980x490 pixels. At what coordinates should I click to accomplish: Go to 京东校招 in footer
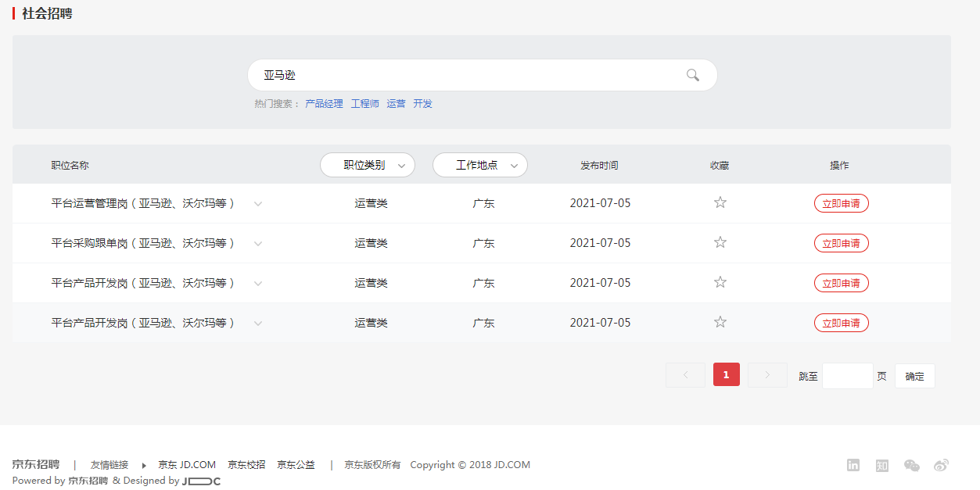[x=246, y=464]
